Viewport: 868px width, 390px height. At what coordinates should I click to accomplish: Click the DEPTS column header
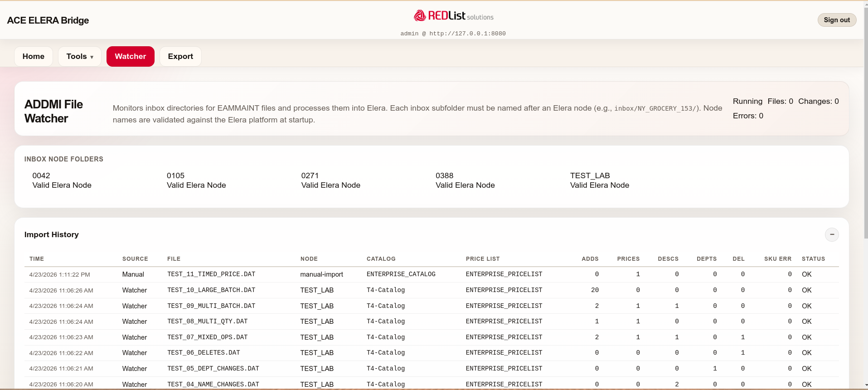[707, 259]
